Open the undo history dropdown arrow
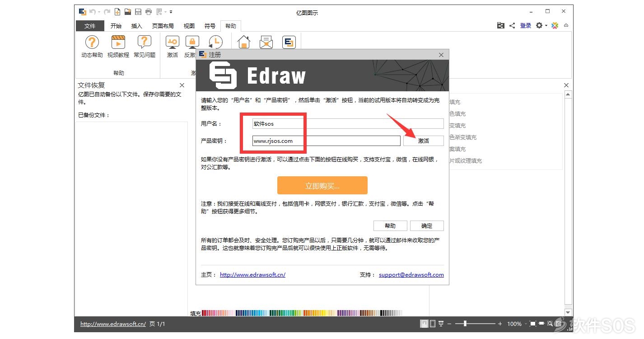This screenshot has height=339, width=644. [x=99, y=12]
